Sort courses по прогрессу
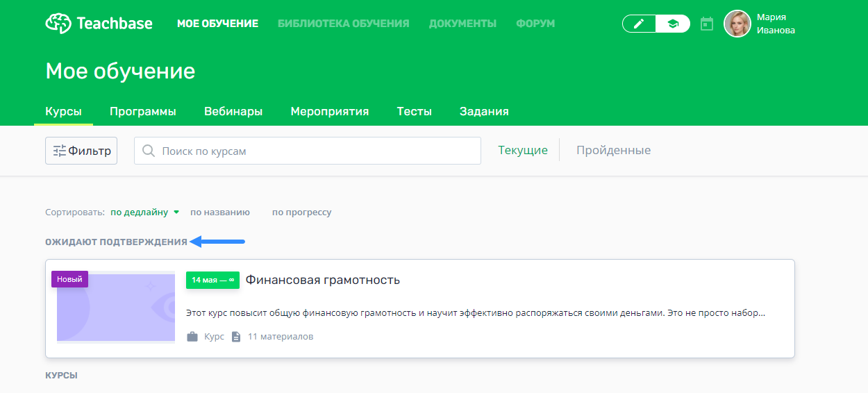 coord(302,212)
